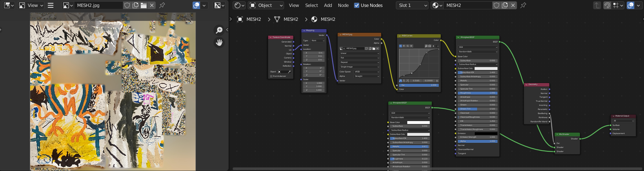Collapse the Texture Coordinate node
The height and width of the screenshot is (171, 644).
[270, 37]
